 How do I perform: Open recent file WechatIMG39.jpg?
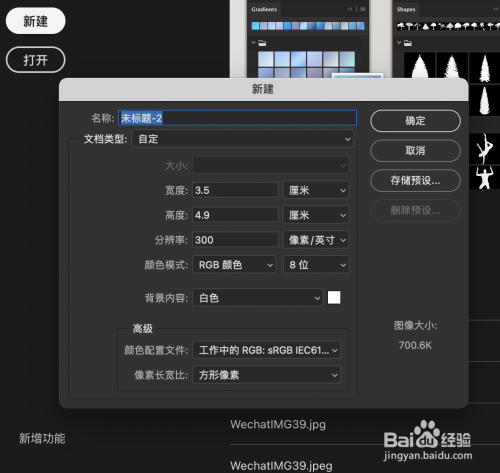pyautogui.click(x=278, y=424)
